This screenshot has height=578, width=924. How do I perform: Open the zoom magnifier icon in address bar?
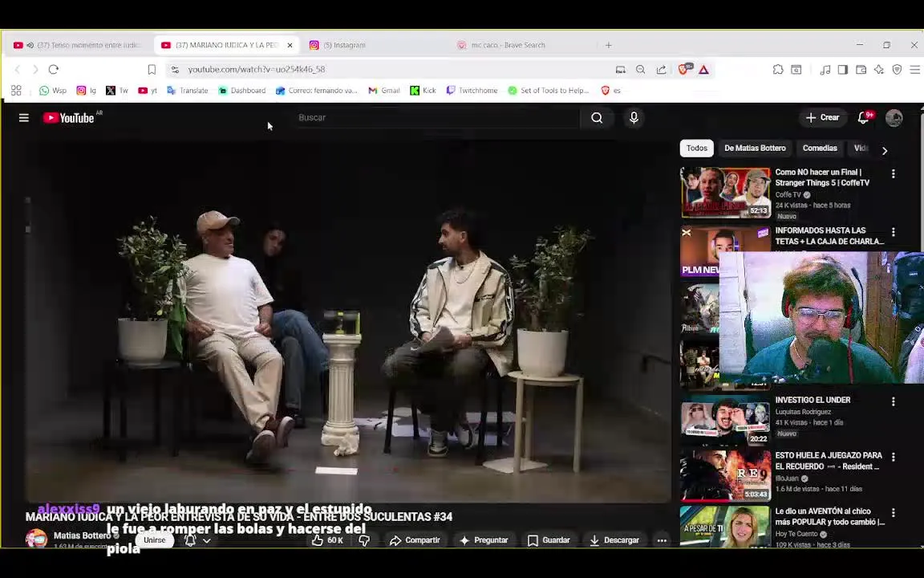(641, 70)
